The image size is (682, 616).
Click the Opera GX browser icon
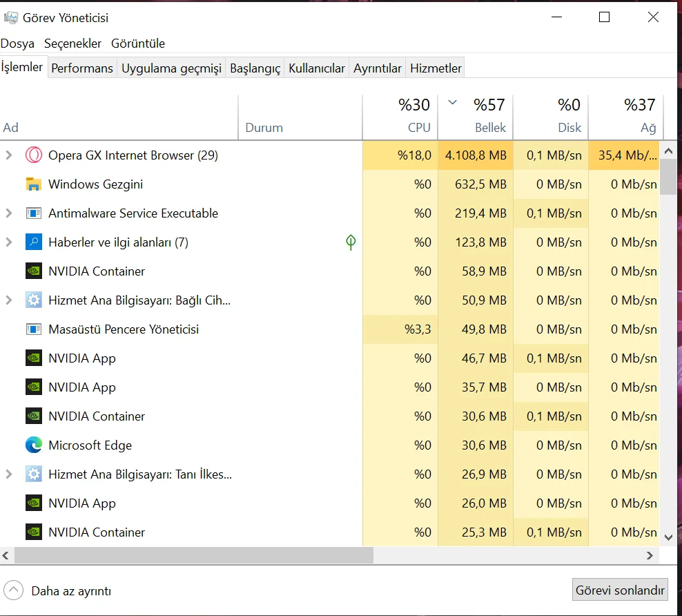pyautogui.click(x=33, y=155)
